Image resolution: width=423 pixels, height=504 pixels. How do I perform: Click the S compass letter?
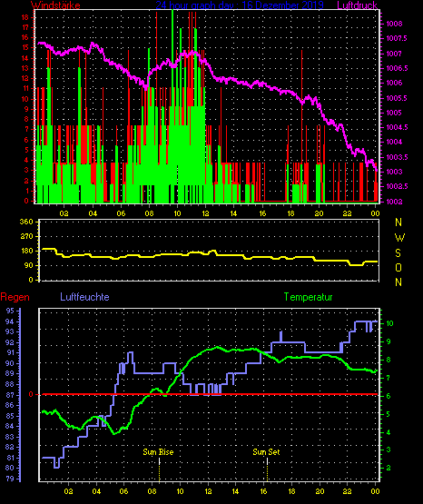[398, 253]
